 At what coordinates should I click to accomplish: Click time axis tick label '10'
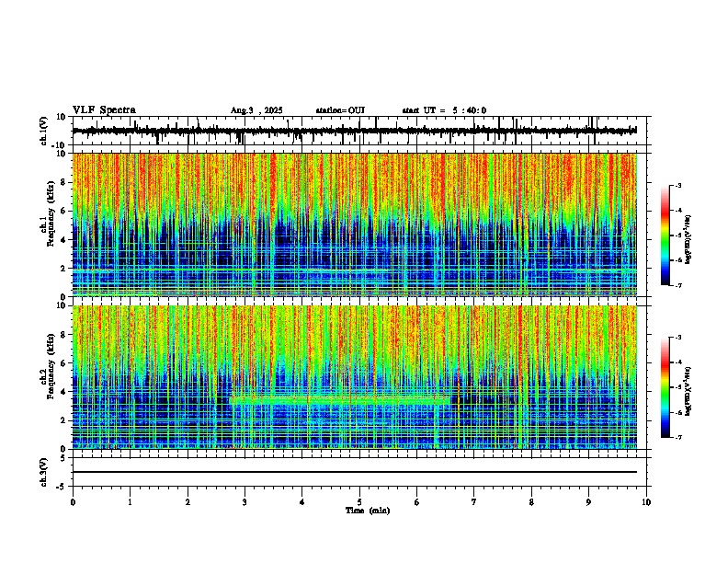[646, 502]
